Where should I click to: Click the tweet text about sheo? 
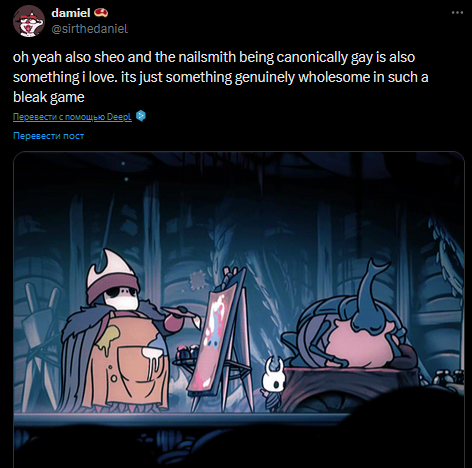tap(220, 77)
